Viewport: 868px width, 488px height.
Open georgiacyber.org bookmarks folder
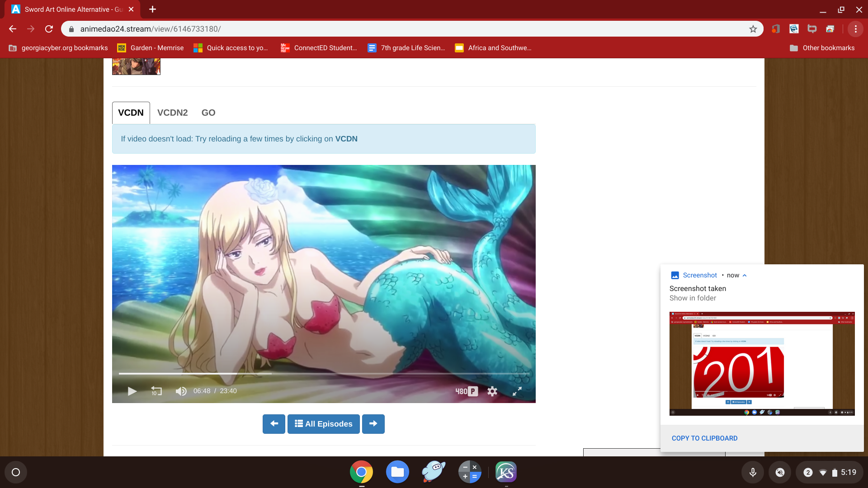coord(58,48)
